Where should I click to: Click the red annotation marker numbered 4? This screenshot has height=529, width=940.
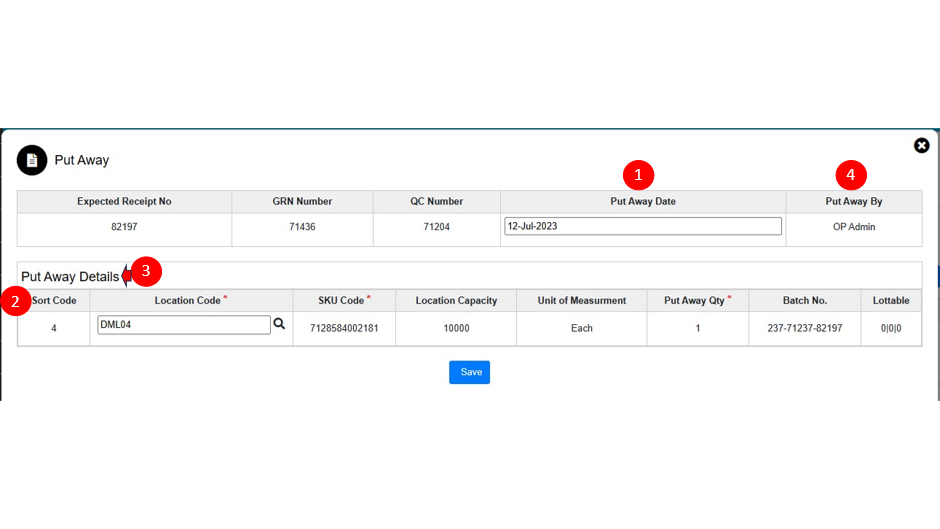851,175
